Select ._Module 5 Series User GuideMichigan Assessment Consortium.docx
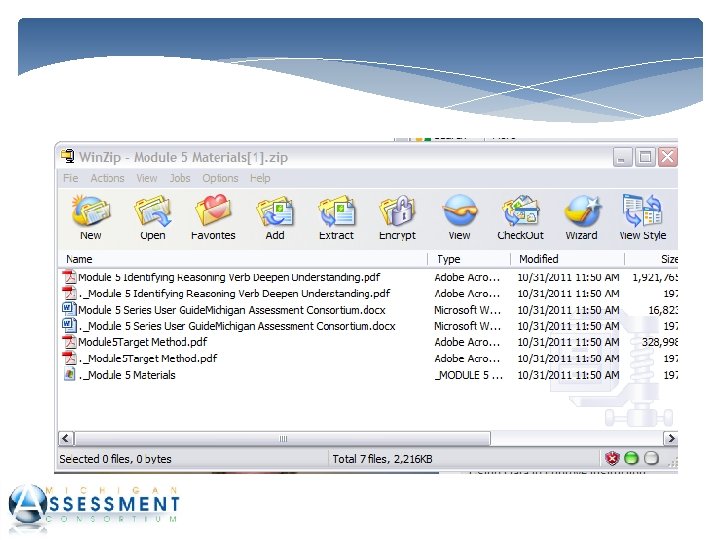 237,326
